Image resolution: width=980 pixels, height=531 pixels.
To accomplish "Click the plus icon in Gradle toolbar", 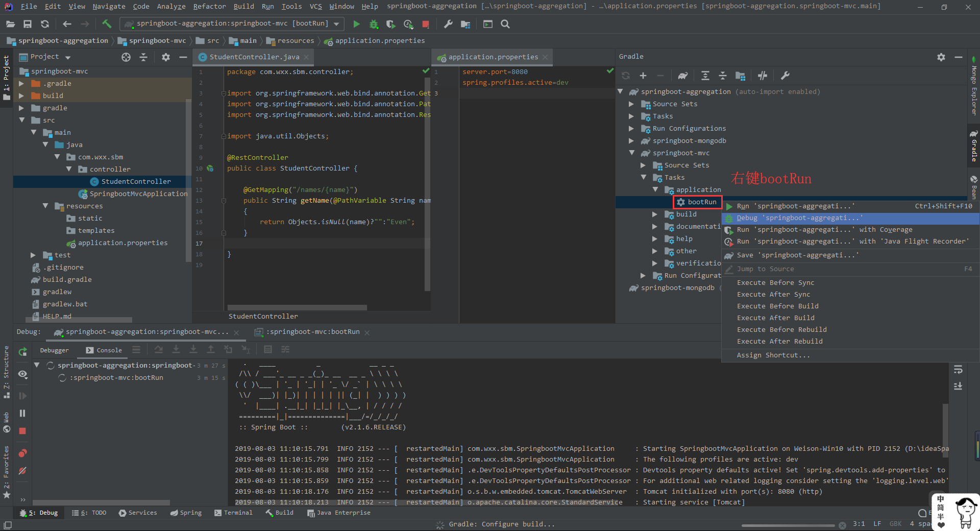I will [643, 76].
